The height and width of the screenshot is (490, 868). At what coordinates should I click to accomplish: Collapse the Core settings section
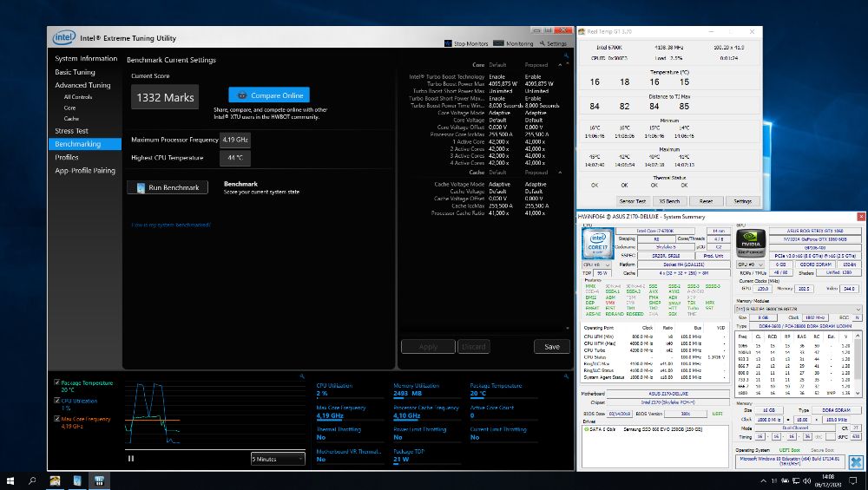[560, 65]
